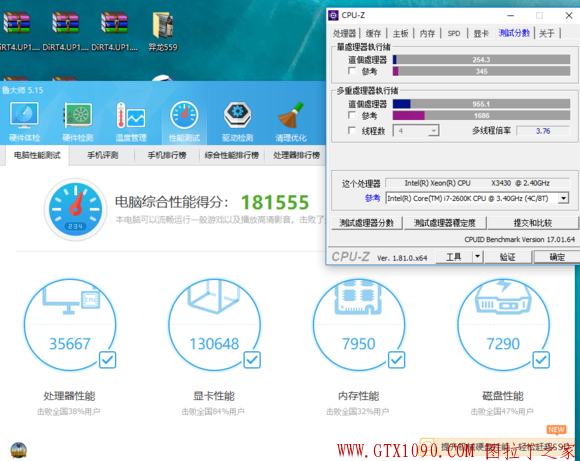Open second DiRT4.UP1 archive on desktop
Viewport: 580px width, 461px height.
point(65,31)
